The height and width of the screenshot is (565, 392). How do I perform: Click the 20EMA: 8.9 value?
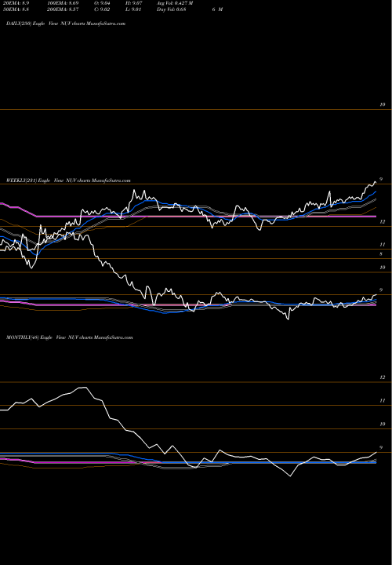pyautogui.click(x=16, y=3)
